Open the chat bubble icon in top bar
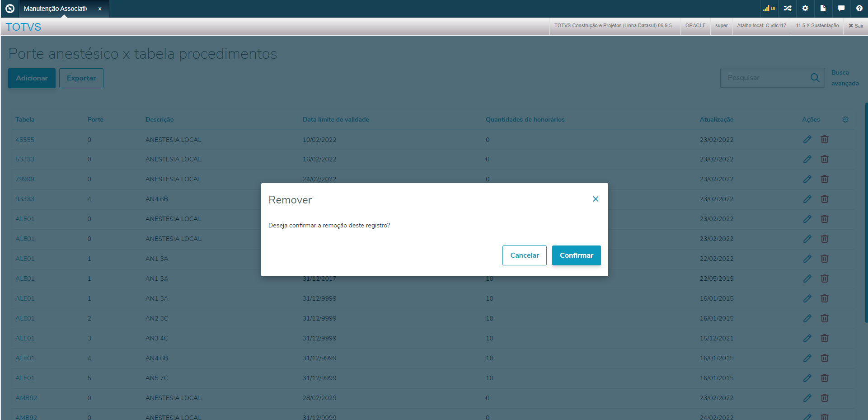 [841, 8]
